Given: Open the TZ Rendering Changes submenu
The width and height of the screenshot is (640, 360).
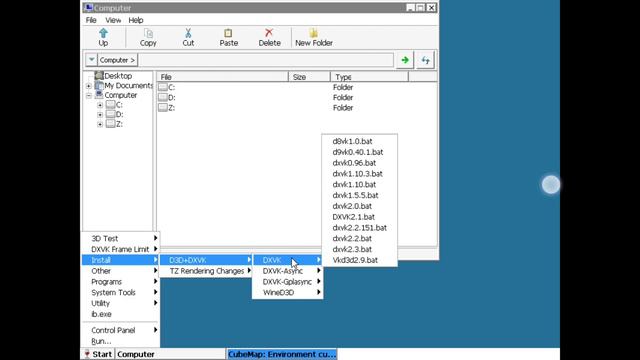Looking at the screenshot, I should [206, 271].
